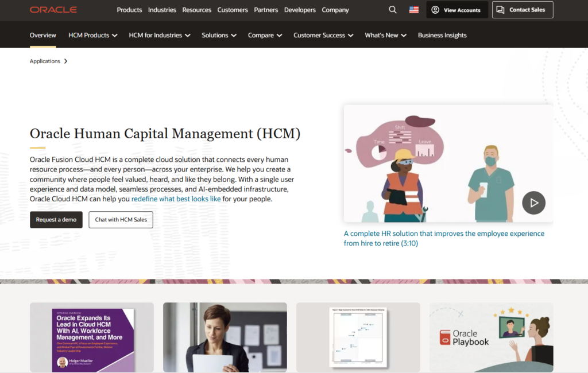This screenshot has width=588, height=373.
Task: Open the Oracle Playbook card thumbnail
Action: tap(491, 337)
